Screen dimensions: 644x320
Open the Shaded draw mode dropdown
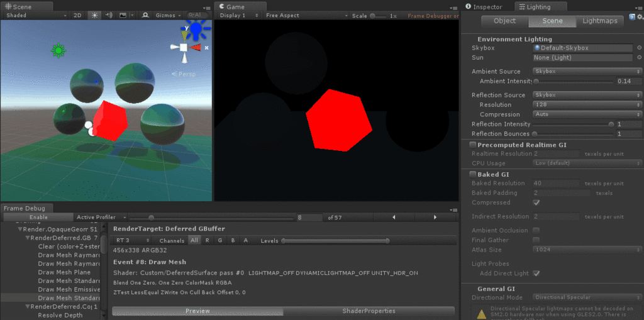(x=36, y=15)
